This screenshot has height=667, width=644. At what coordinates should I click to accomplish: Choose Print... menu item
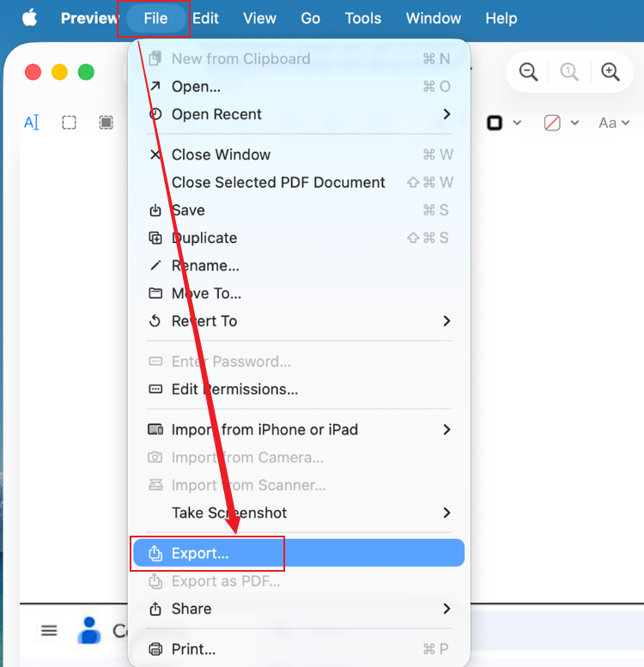click(299, 649)
